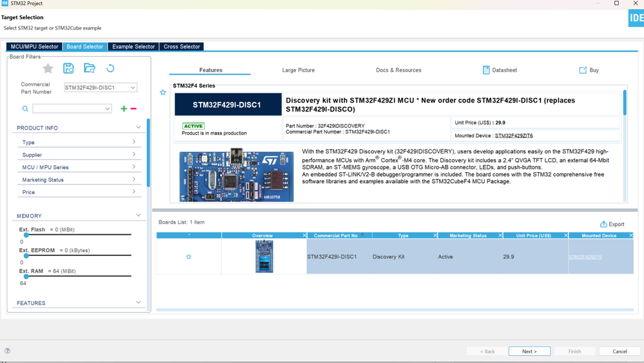The image size is (644, 363).
Task: Click the reset filters refresh icon
Action: 110,68
